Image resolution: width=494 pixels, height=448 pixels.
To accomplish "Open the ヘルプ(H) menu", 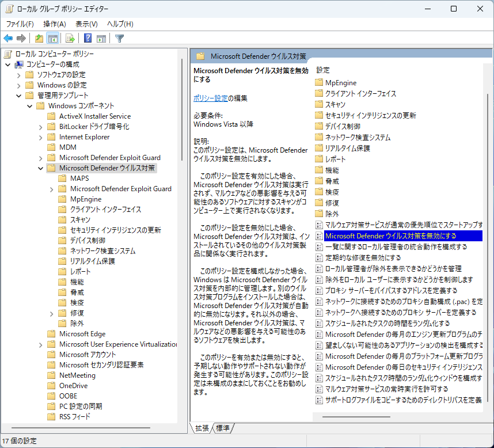I will (x=120, y=24).
